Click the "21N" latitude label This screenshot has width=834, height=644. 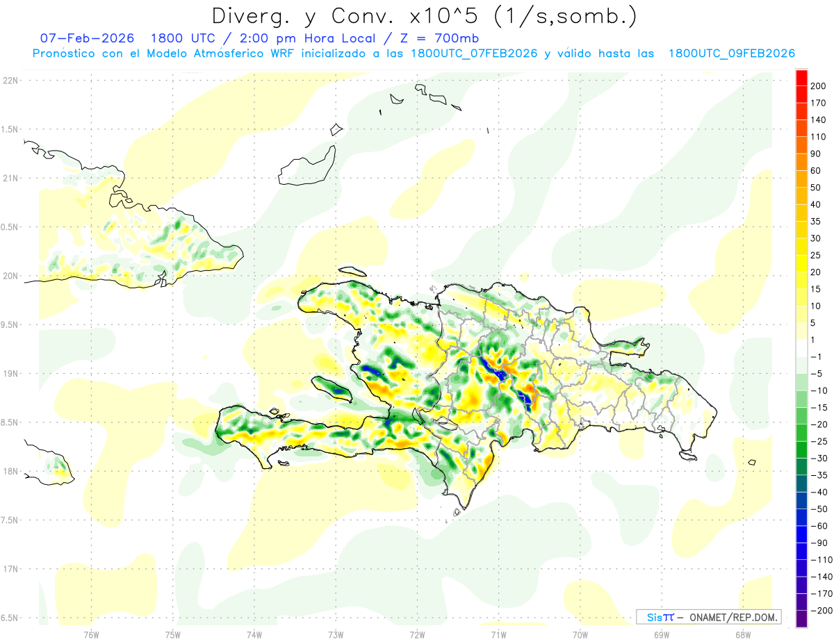coord(10,178)
